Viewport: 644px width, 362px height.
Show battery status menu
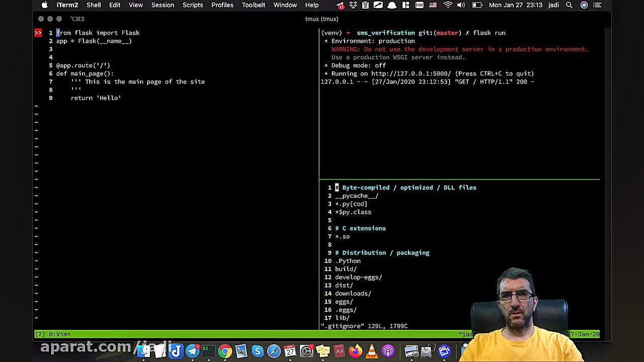477,5
